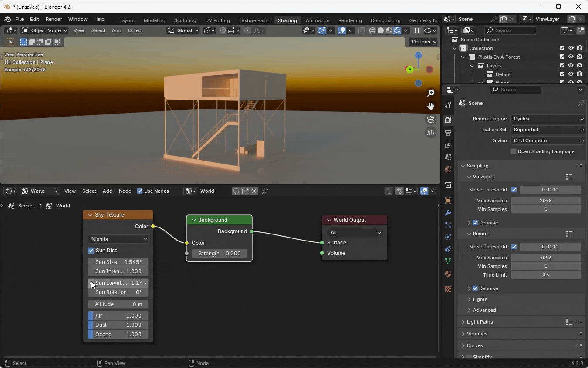Unlink the World datablock with X
The image size is (588, 368).
[254, 191]
